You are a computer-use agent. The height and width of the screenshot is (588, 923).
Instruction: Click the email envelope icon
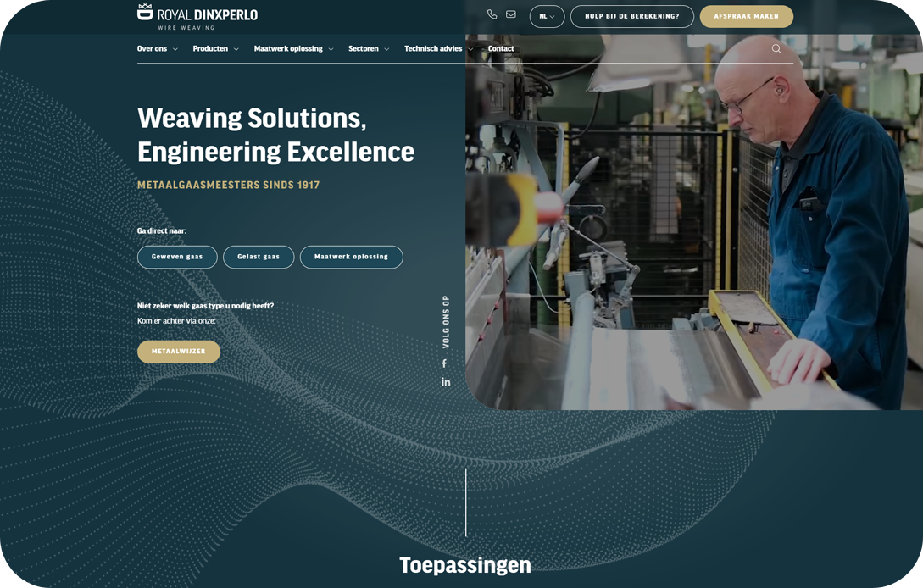[511, 14]
